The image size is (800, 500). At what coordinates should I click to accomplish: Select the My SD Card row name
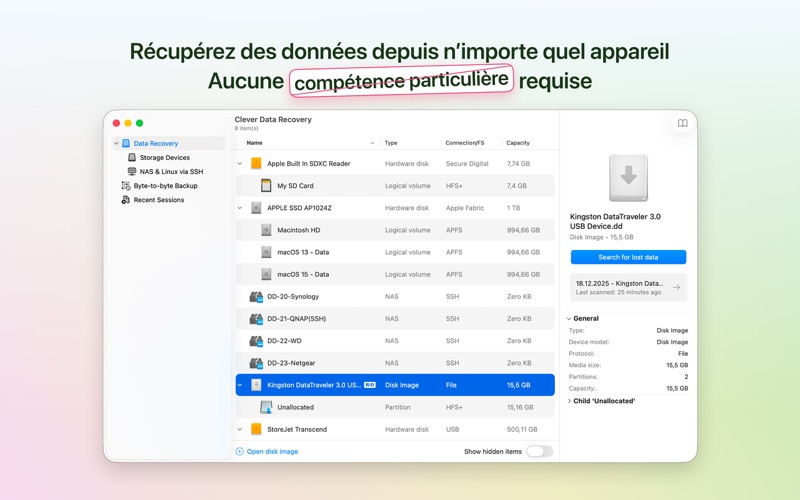295,186
